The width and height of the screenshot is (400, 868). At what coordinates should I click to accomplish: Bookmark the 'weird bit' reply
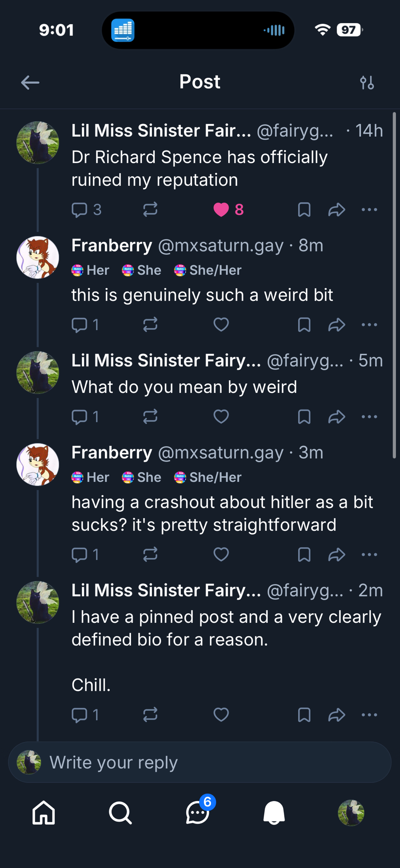pos(304,325)
